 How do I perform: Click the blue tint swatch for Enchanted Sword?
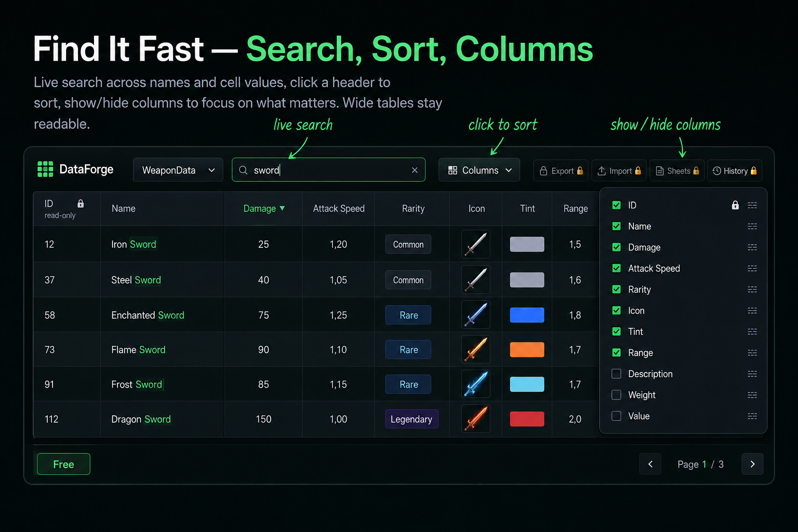tap(527, 315)
